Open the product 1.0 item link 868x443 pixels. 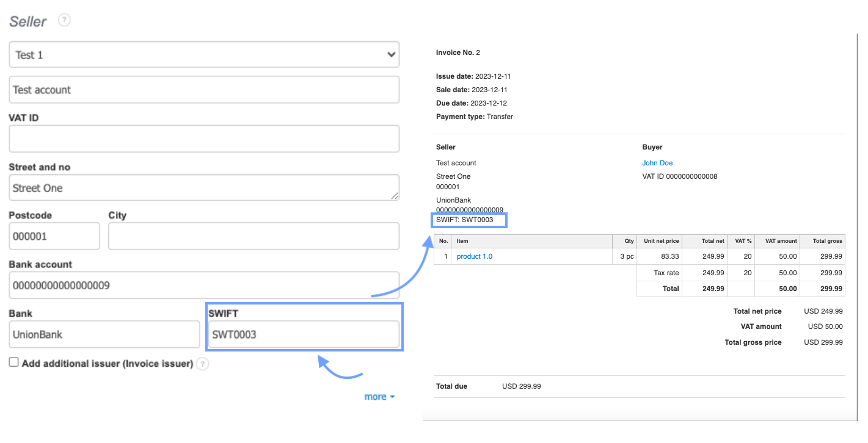[x=474, y=256]
